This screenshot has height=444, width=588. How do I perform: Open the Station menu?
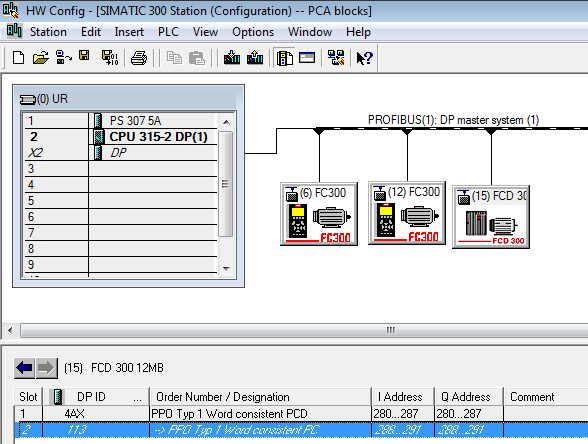pos(48,32)
